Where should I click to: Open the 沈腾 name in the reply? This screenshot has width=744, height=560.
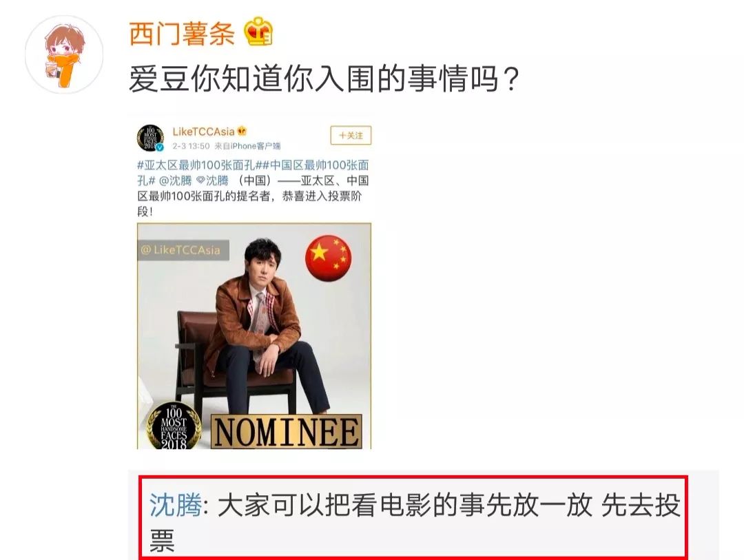point(176,505)
